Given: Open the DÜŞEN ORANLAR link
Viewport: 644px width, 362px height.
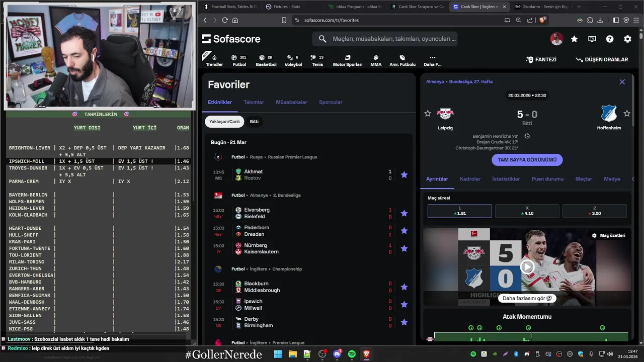Looking at the screenshot, I should click(602, 59).
